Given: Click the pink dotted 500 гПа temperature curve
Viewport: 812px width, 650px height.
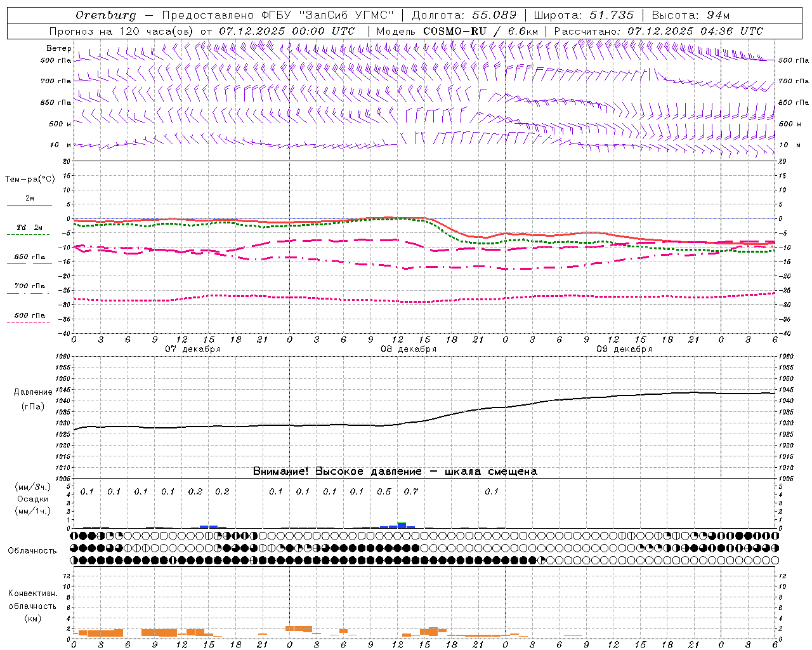Looking at the screenshot, I should (424, 302).
